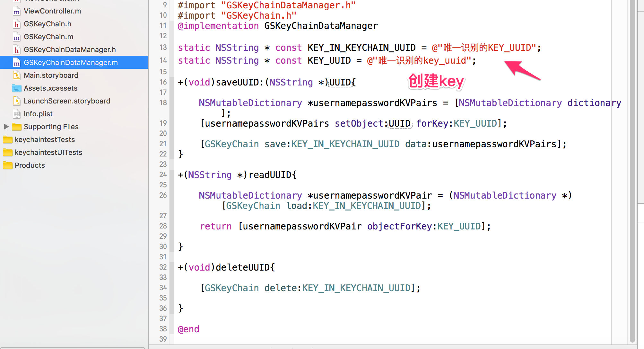Click line number 16 in gutter
The height and width of the screenshot is (349, 644).
pyautogui.click(x=163, y=82)
